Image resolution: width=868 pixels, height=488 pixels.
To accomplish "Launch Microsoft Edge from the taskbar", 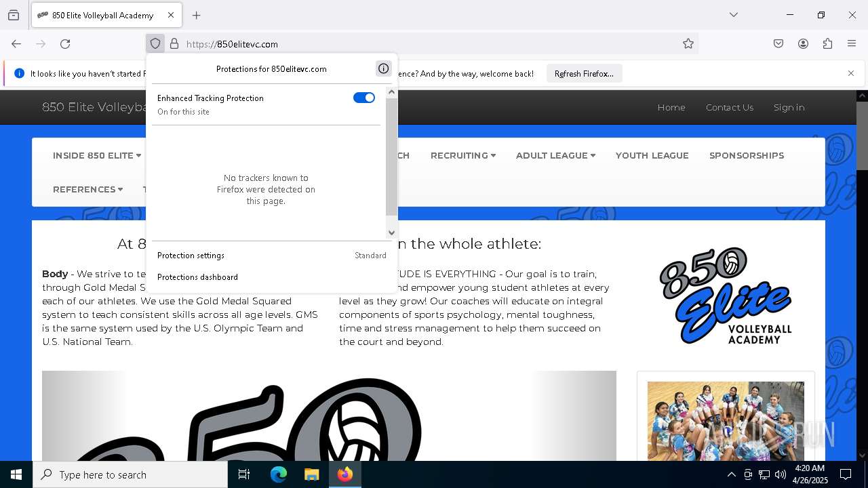I will pos(279,474).
